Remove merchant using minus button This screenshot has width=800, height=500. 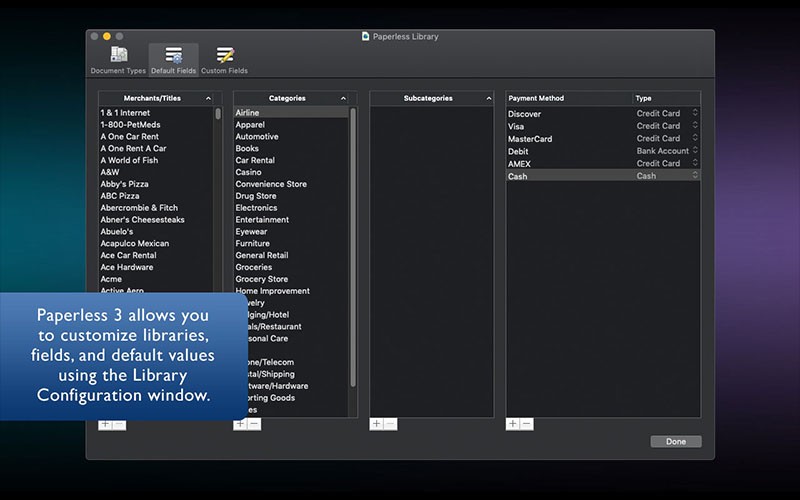click(119, 424)
